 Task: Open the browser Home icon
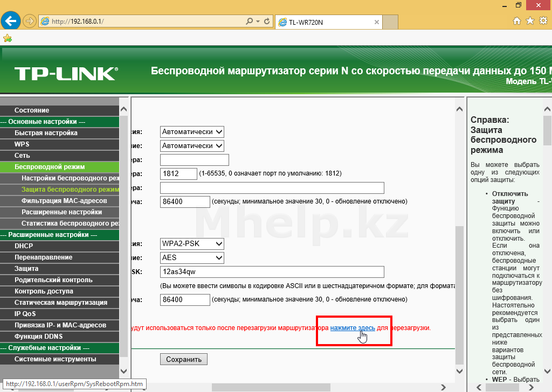tap(517, 21)
